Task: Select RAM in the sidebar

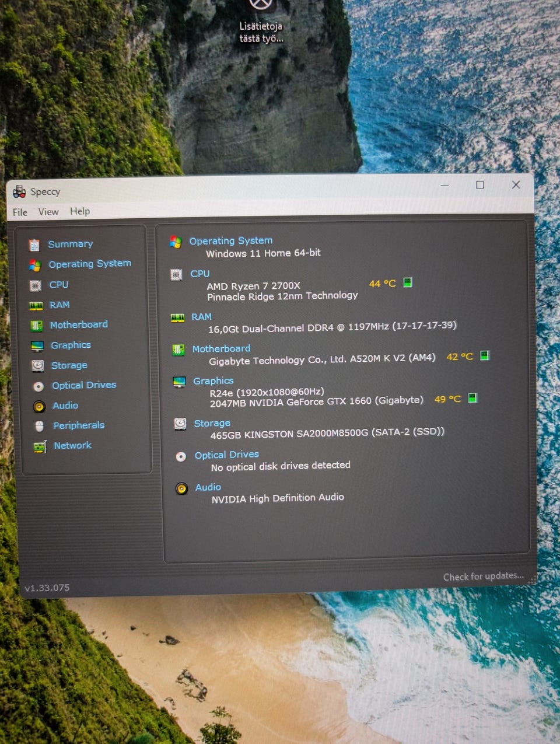Action: click(x=60, y=305)
